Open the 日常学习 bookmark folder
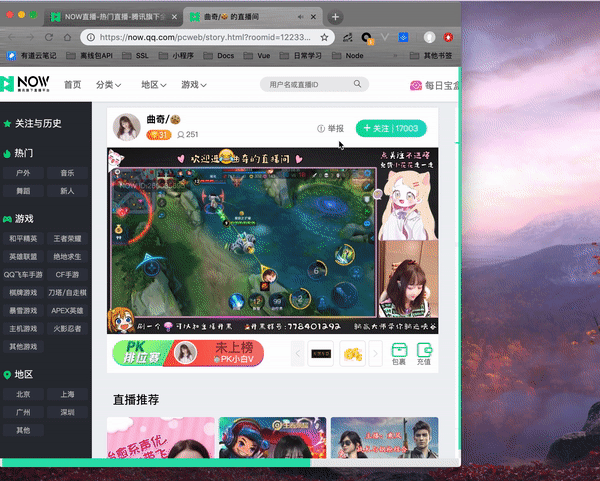This screenshot has width=600, height=481. (301, 55)
